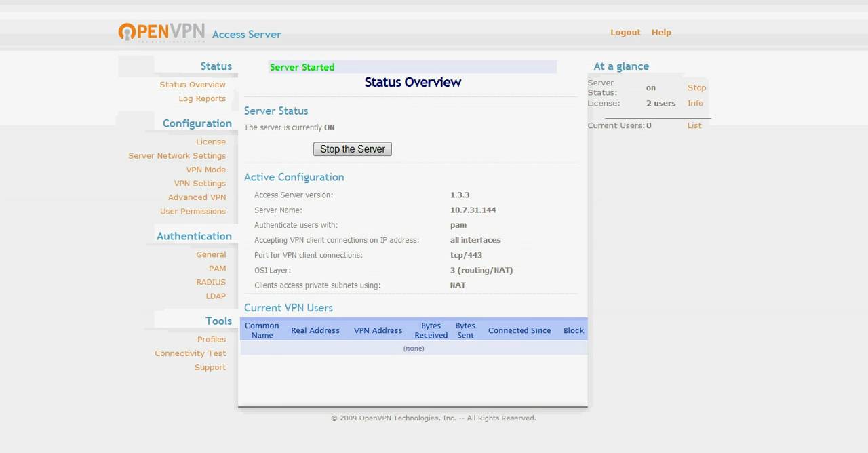
Task: Open Support page
Action: pyautogui.click(x=210, y=367)
